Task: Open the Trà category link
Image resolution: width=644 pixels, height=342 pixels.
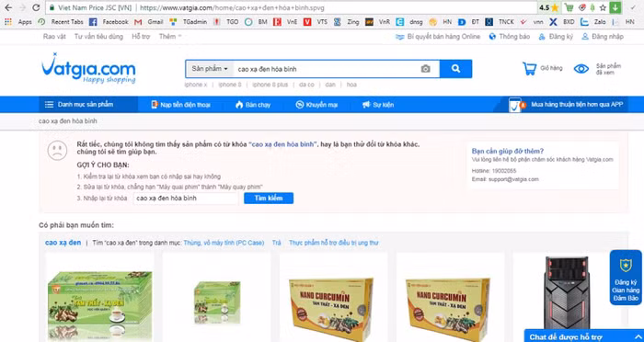Action: pos(276,243)
